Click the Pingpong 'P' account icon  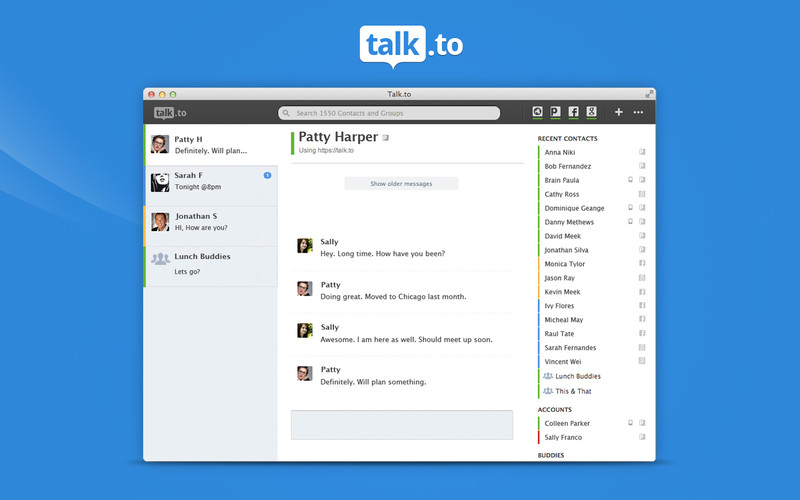click(555, 112)
